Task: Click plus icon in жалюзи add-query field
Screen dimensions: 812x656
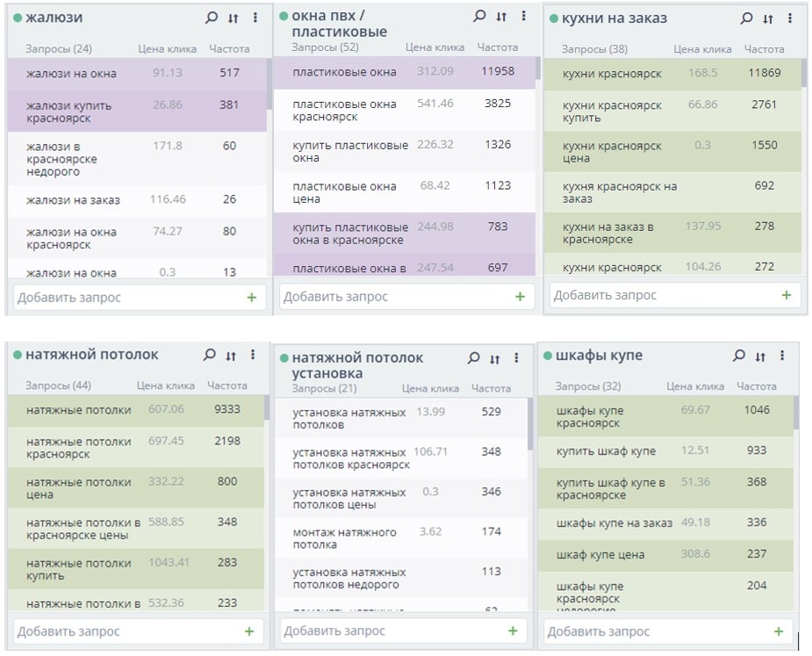Action: point(252,298)
